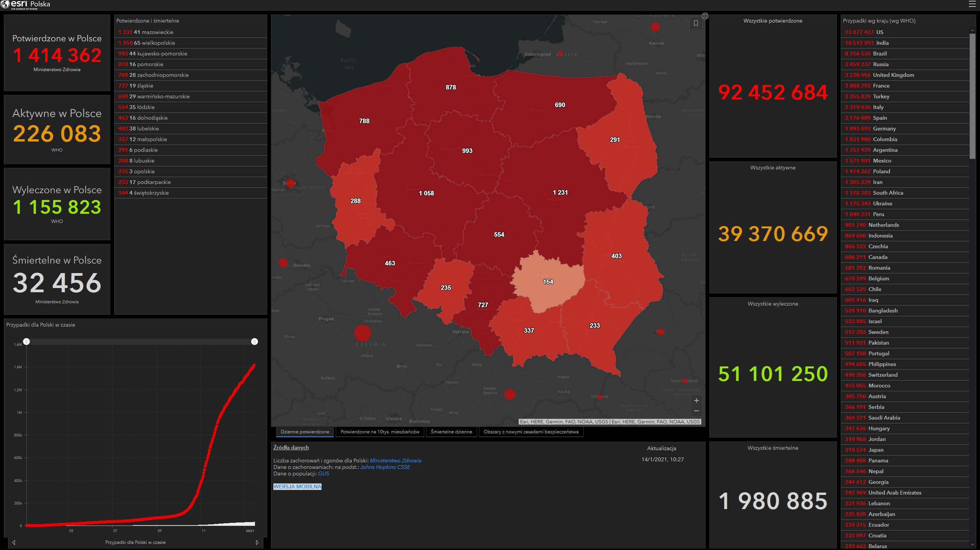This screenshot has width=980, height=550.
Task: Switch to Potwierdzone na 10tys. mieszkańców tab
Action: click(x=380, y=432)
